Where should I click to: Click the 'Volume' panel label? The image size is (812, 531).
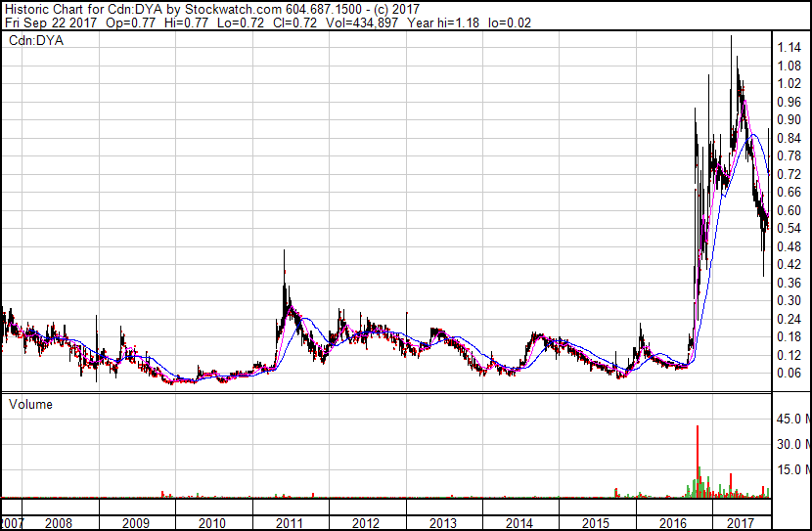tap(30, 404)
